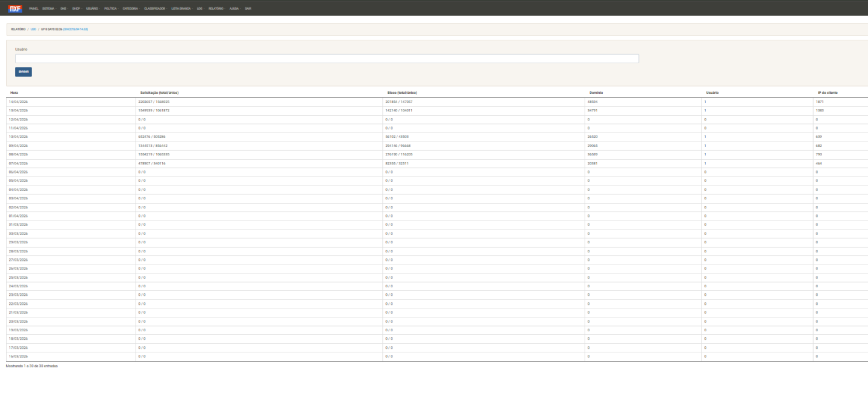Select PAINEL in the menu bar
Screen dimensions: 868x406
click(34, 9)
